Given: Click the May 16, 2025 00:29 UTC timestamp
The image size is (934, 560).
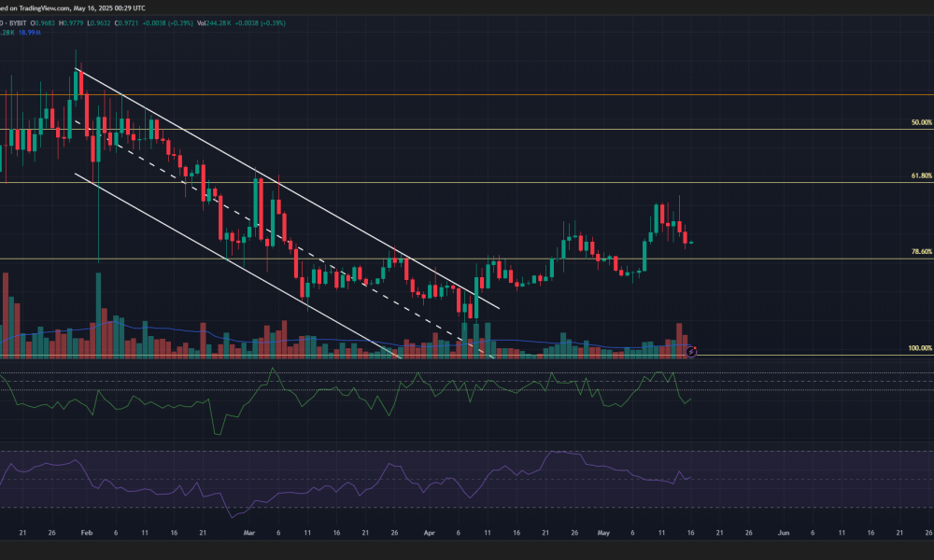Looking at the screenshot, I should tap(109, 8).
